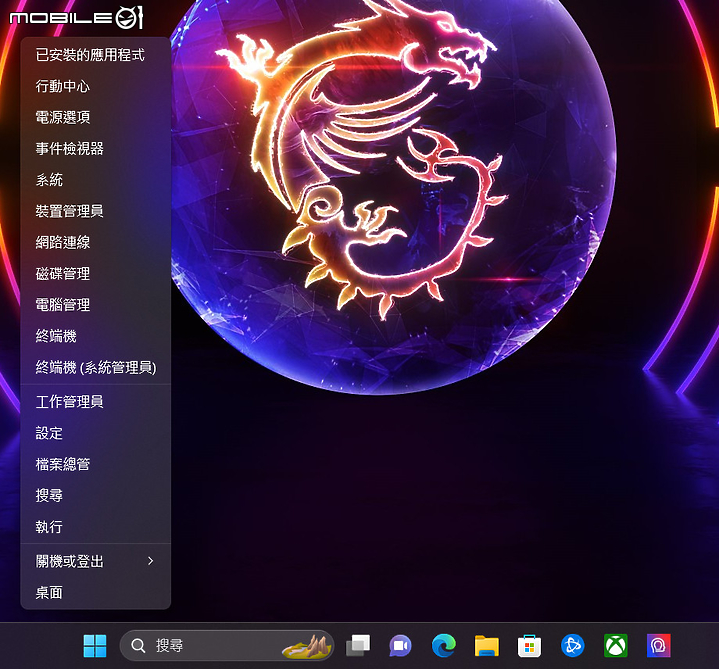The height and width of the screenshot is (669, 719).
Task: Open 事件檢視器 menu item
Action: pyautogui.click(x=96, y=149)
